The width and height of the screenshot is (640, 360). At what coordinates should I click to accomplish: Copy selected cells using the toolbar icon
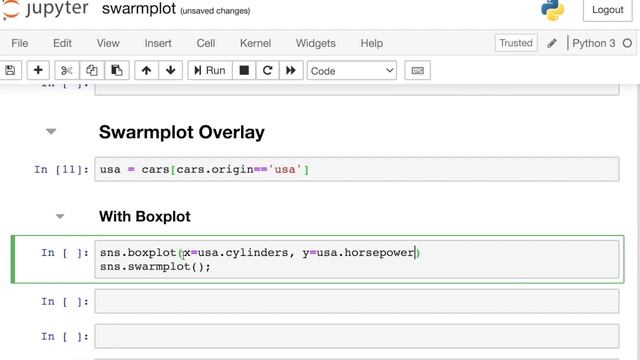point(92,71)
